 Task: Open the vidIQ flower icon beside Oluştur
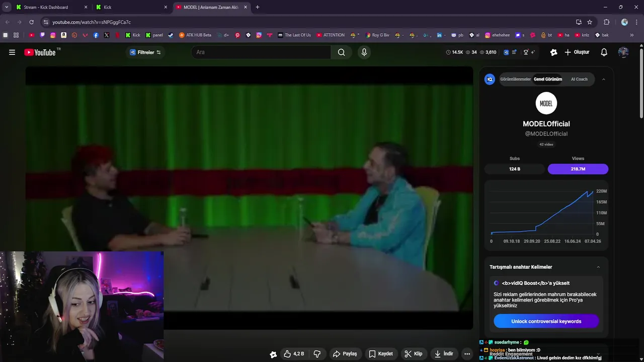click(x=554, y=52)
